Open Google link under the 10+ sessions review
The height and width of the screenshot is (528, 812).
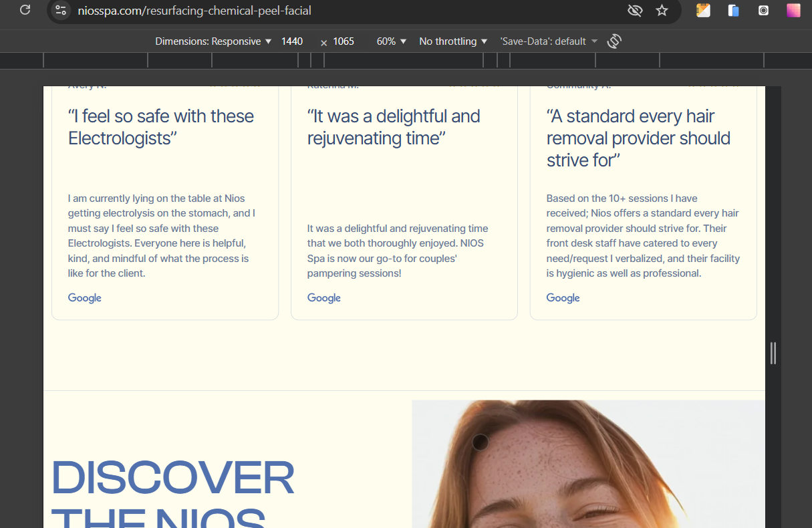[x=563, y=298]
